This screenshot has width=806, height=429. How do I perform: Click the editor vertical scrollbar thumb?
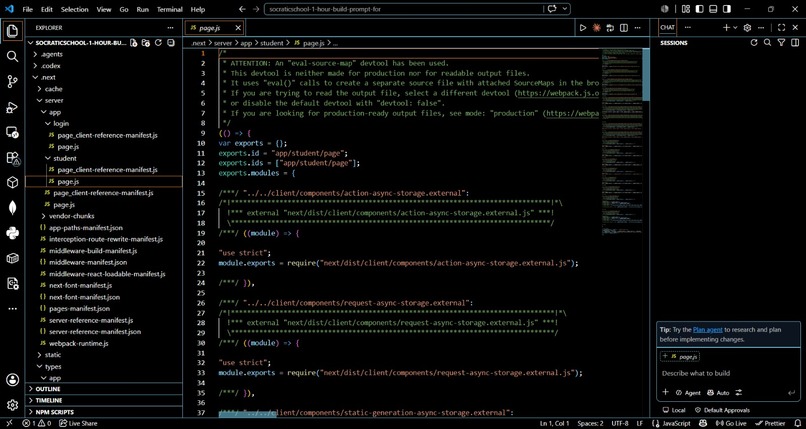647,74
